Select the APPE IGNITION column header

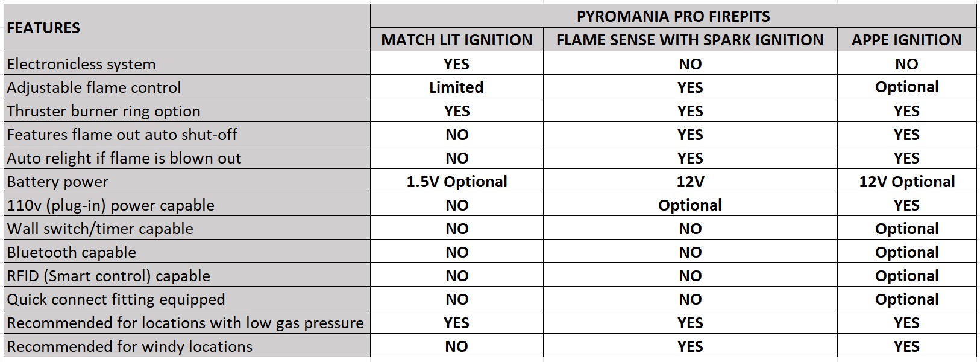pos(907,40)
